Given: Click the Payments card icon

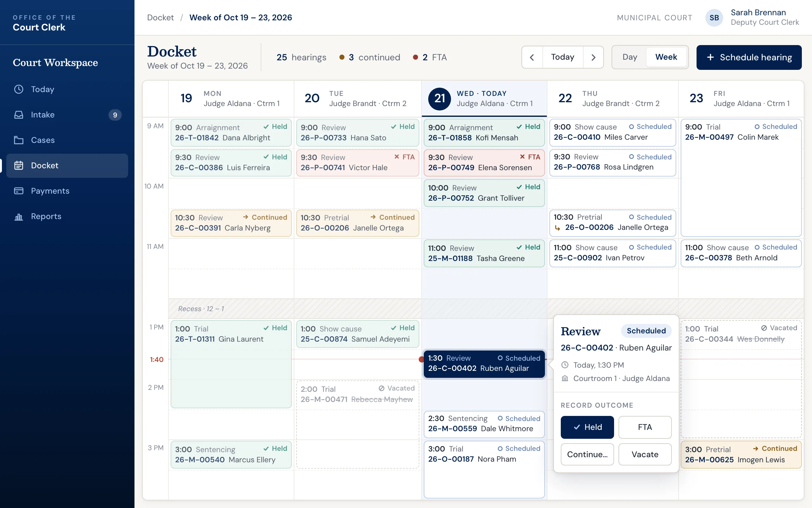Looking at the screenshot, I should point(19,191).
